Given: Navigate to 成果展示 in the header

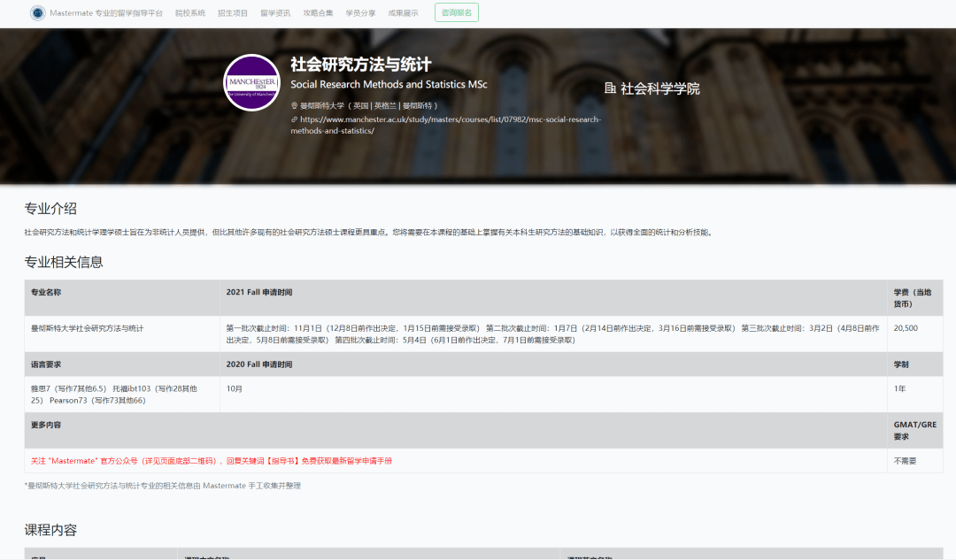Looking at the screenshot, I should click(x=404, y=12).
